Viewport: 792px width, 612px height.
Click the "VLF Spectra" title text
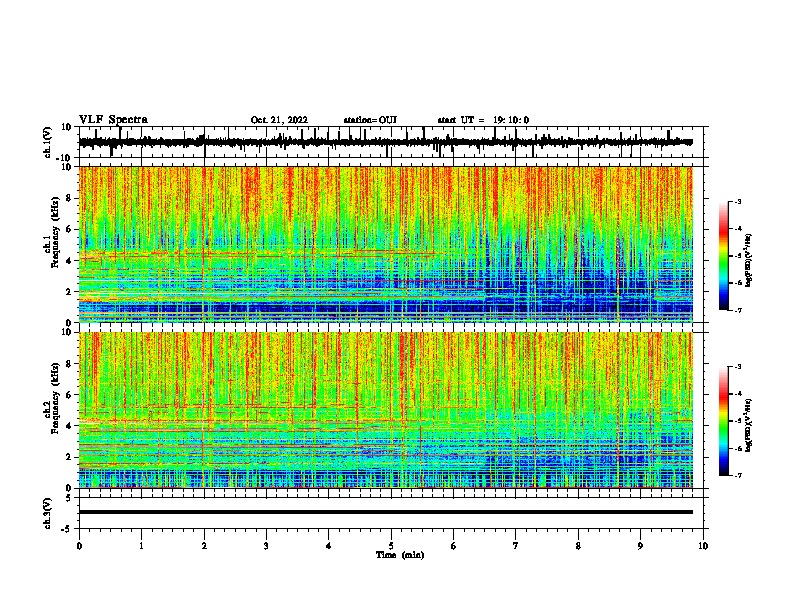tap(113, 119)
